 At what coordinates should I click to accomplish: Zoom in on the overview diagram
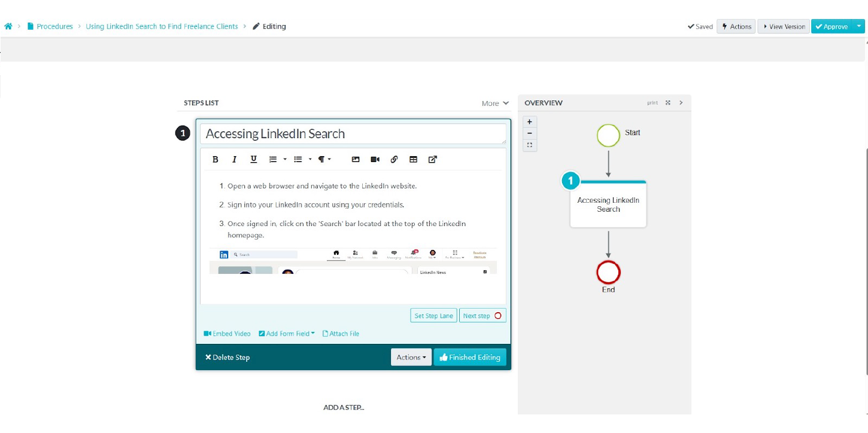coord(530,122)
